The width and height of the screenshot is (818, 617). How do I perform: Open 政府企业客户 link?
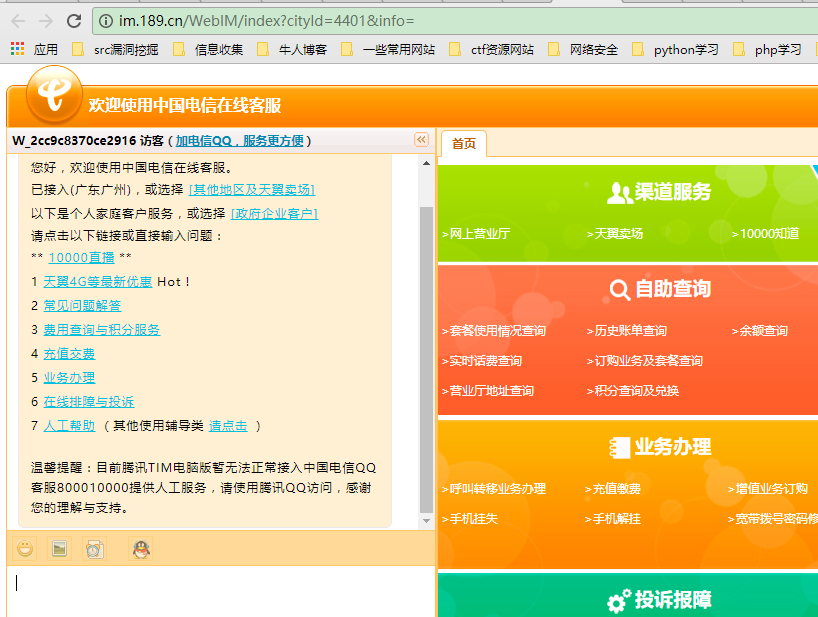pos(274,214)
